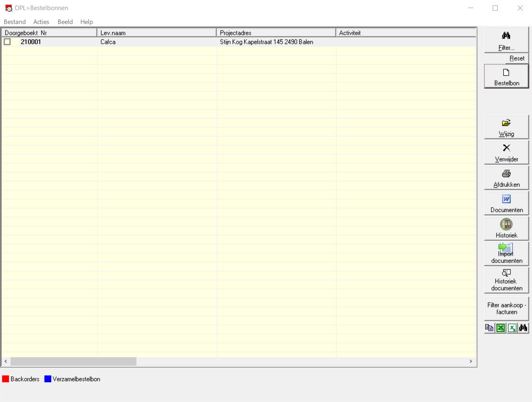The image size is (532, 402).
Task: Sort by Activiteit column header
Action: 406,33
